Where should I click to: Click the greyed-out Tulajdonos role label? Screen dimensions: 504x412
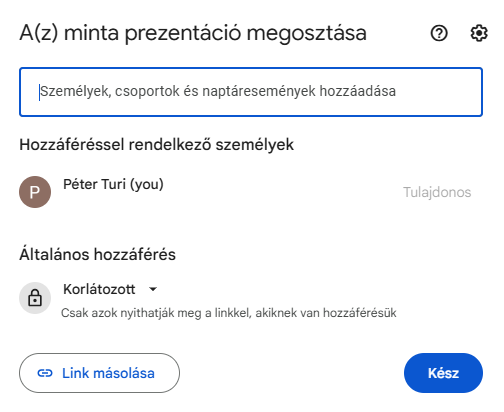[x=437, y=192]
